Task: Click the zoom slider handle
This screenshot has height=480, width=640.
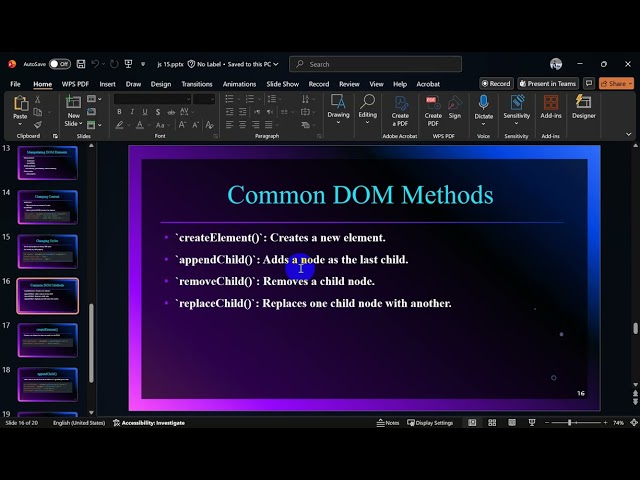Action: 569,423
